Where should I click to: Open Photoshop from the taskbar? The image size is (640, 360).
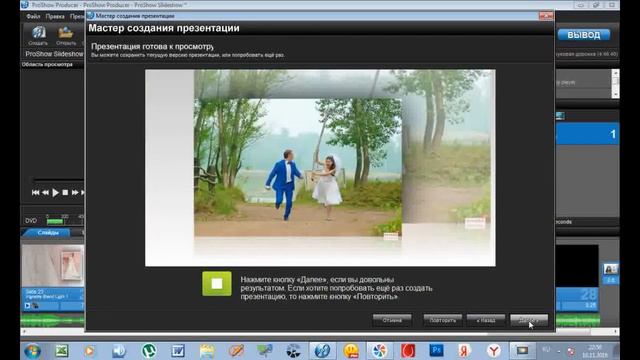(436, 351)
